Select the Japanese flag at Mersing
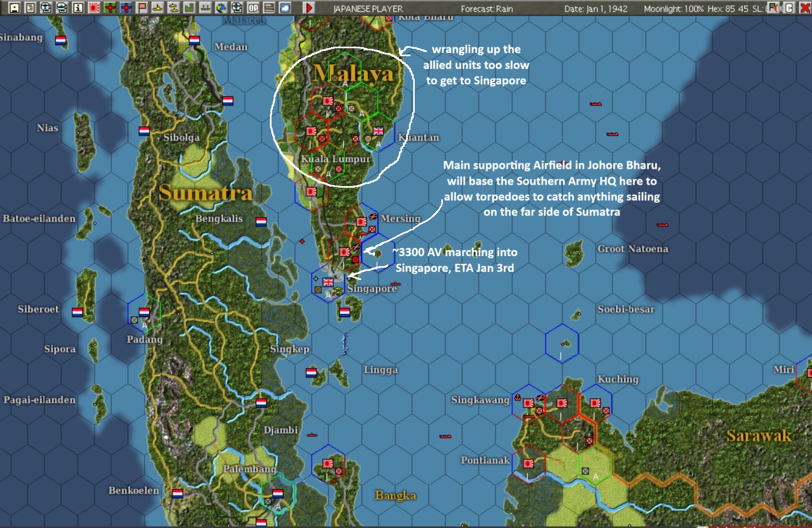Image resolution: width=812 pixels, height=528 pixels. [x=361, y=221]
